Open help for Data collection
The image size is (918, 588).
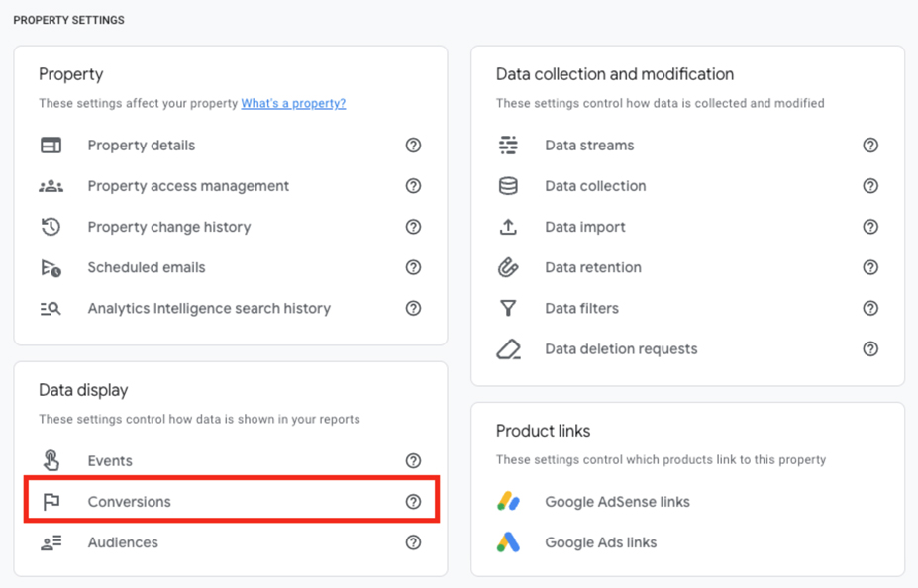[870, 186]
